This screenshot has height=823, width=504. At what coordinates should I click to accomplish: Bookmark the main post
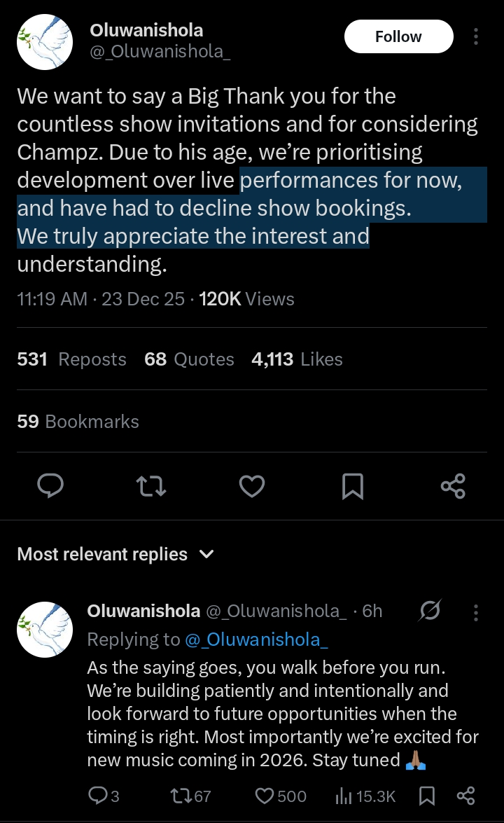pyautogui.click(x=353, y=485)
